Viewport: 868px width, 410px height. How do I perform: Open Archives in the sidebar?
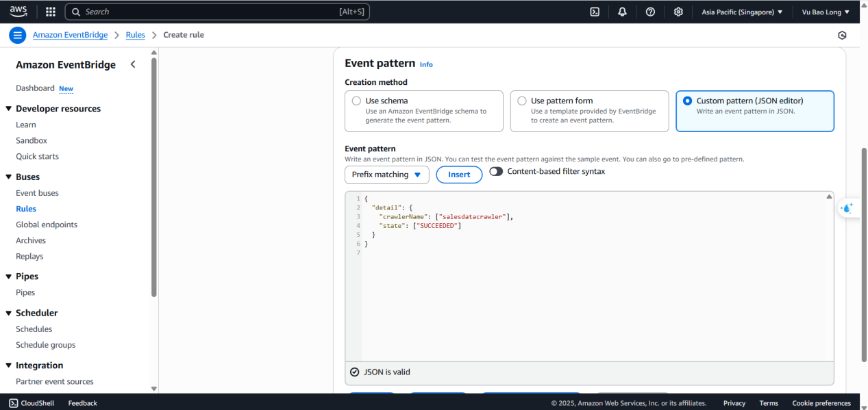[x=31, y=240]
